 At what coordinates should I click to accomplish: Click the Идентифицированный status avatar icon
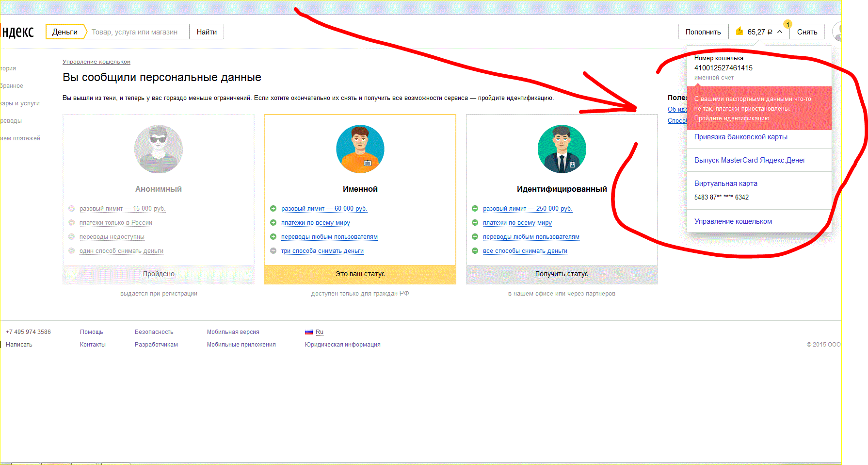[562, 149]
